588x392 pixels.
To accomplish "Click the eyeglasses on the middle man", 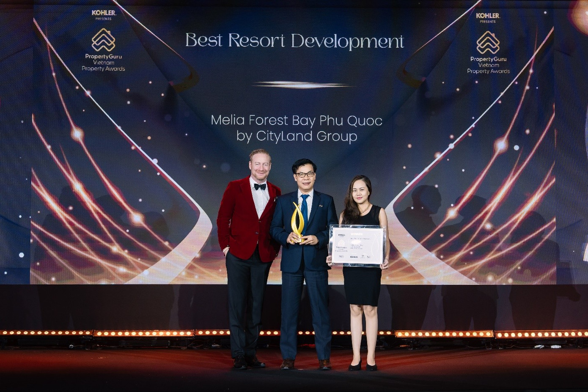I will click(x=305, y=174).
